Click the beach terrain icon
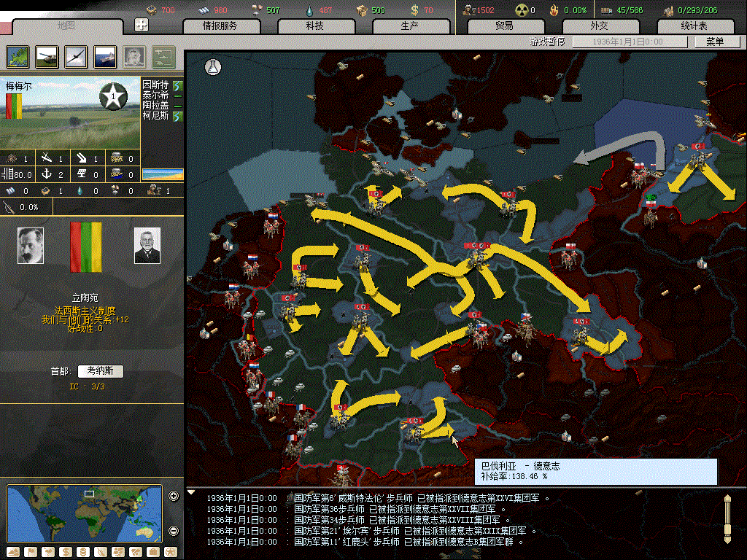 (x=163, y=174)
